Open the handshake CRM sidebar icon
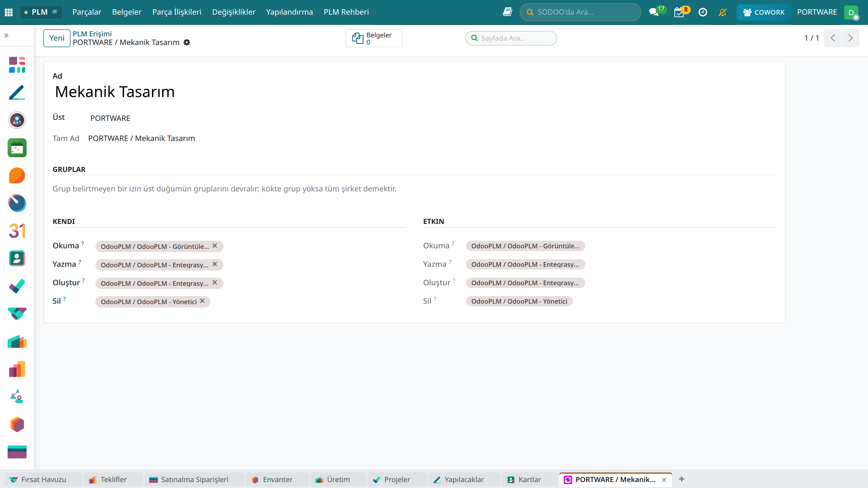The image size is (868, 488). point(17,314)
